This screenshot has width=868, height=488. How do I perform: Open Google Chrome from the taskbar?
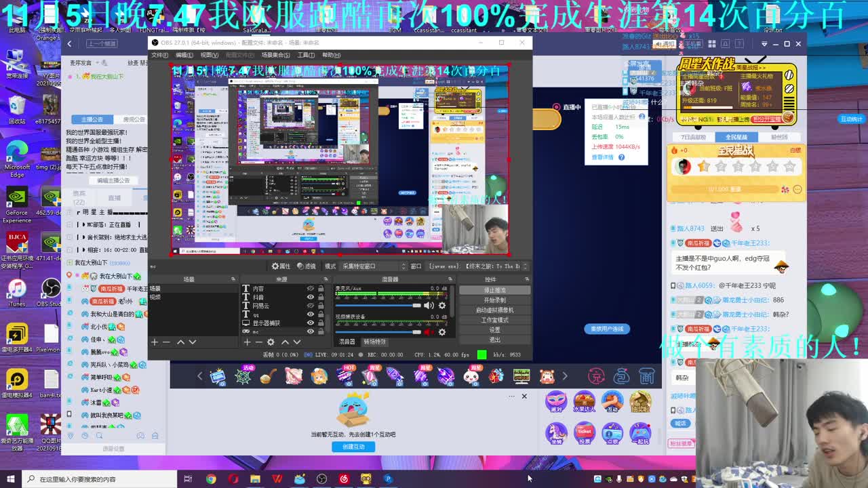click(211, 479)
